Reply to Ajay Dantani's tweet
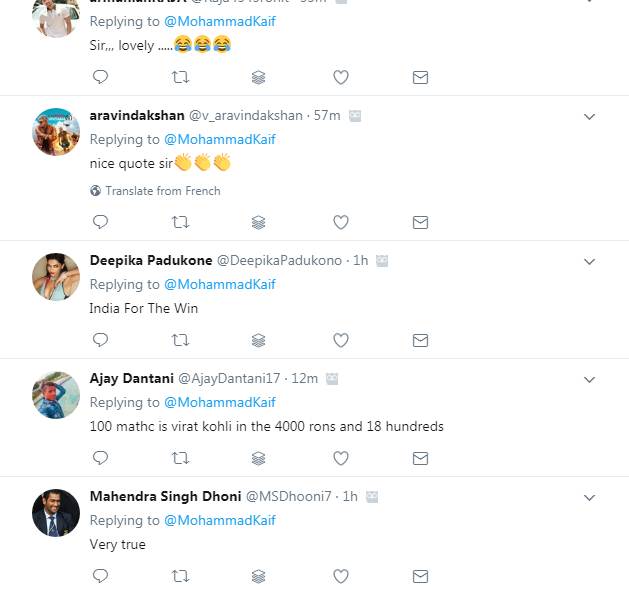Screen dimensions: 629x590 100,458
